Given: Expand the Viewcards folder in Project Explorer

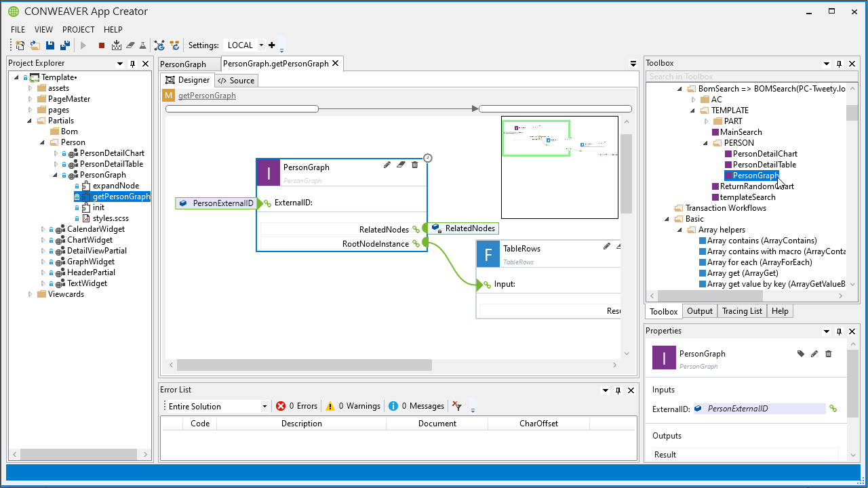Looking at the screenshot, I should click(31, 294).
